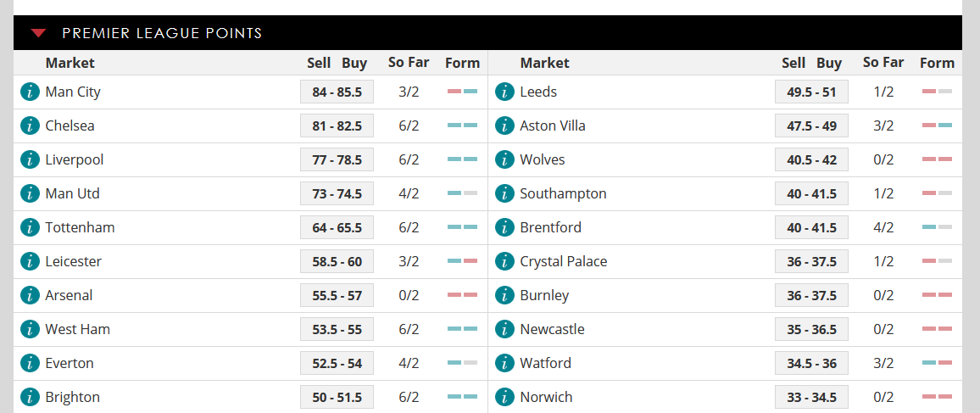Screen dimensions: 980x413
Task: Open the info icon for Tottenham
Action: 30,227
